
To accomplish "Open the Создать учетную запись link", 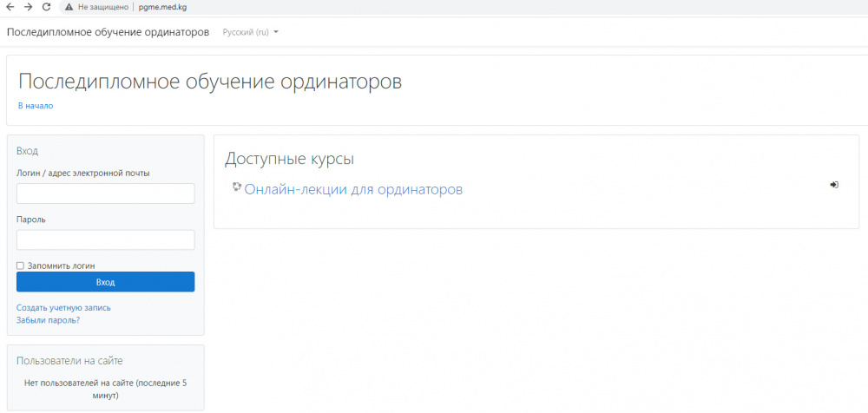I will [x=63, y=308].
